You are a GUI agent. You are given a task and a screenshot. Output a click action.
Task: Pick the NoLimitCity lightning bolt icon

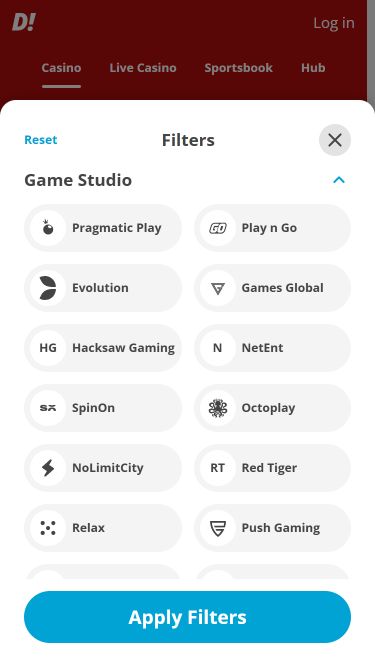click(x=48, y=468)
